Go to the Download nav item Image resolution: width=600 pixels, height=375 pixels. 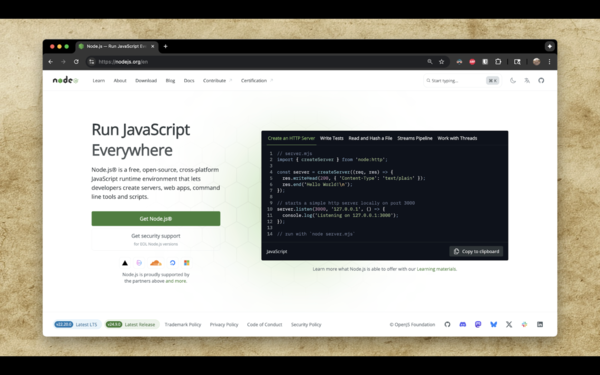[146, 80]
